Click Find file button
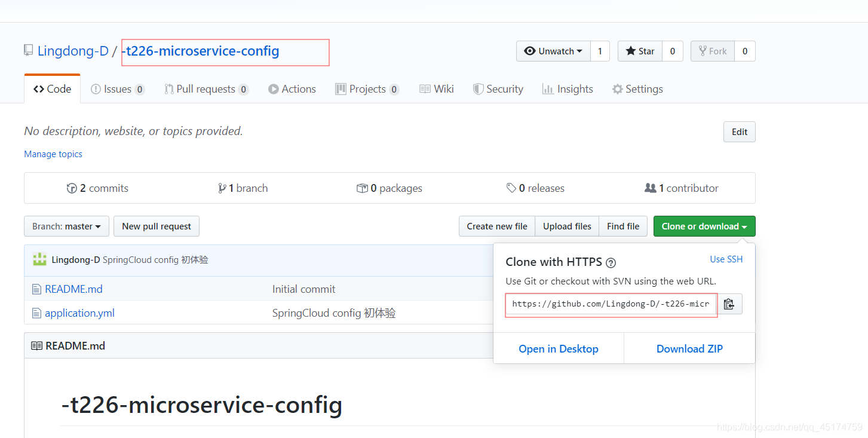The image size is (868, 438). tap(623, 226)
